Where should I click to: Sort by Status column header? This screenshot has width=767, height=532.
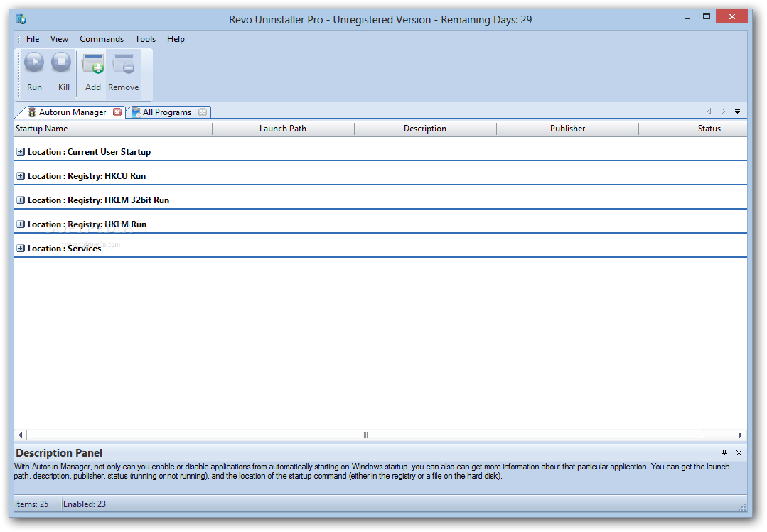693,129
